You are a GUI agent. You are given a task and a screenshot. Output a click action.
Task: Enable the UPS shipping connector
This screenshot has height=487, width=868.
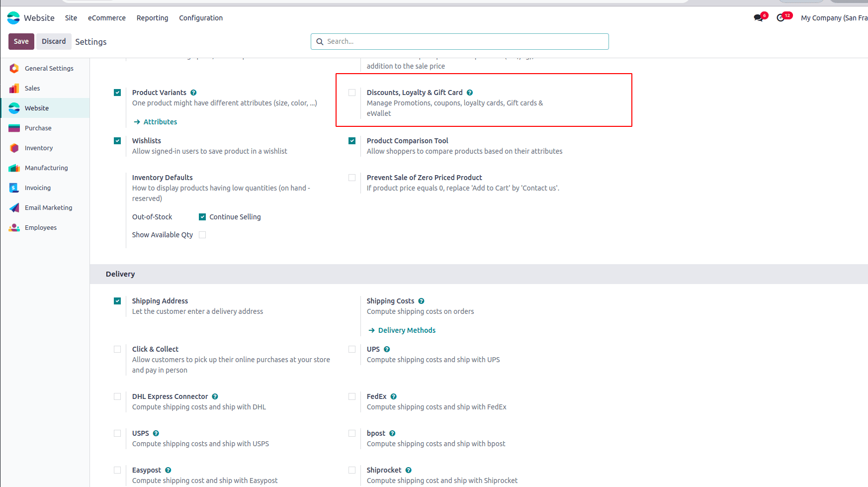(352, 349)
